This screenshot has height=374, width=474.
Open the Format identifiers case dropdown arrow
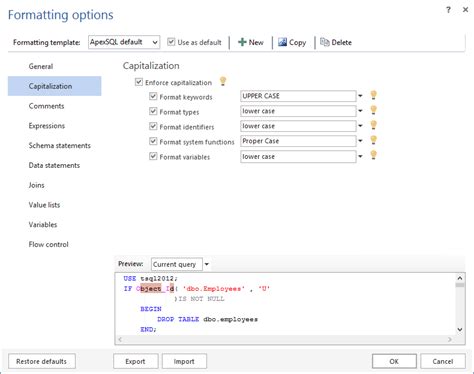(x=360, y=126)
